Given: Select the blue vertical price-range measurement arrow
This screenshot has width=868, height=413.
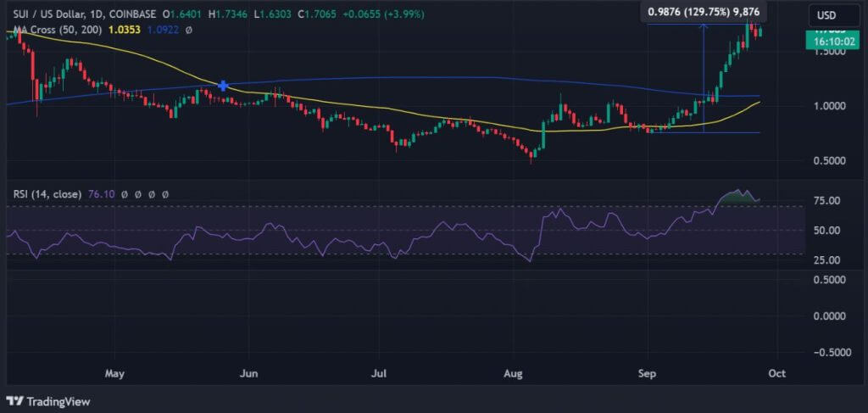Looking at the screenshot, I should (704, 77).
